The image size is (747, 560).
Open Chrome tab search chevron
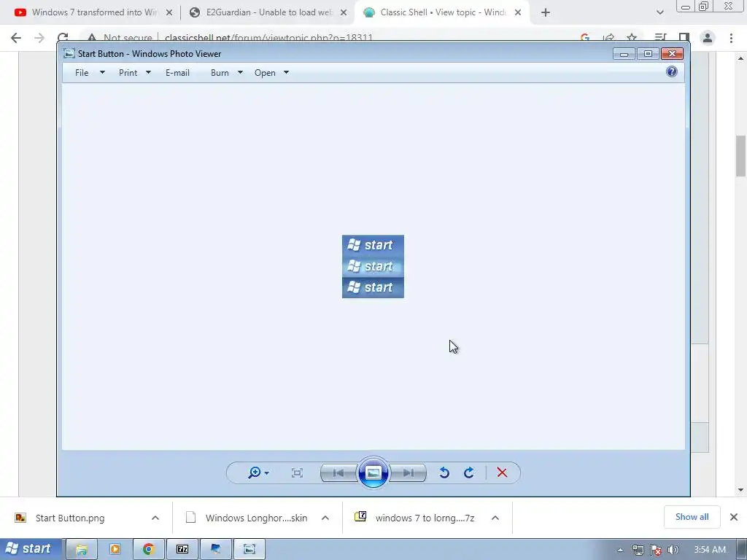(x=659, y=12)
